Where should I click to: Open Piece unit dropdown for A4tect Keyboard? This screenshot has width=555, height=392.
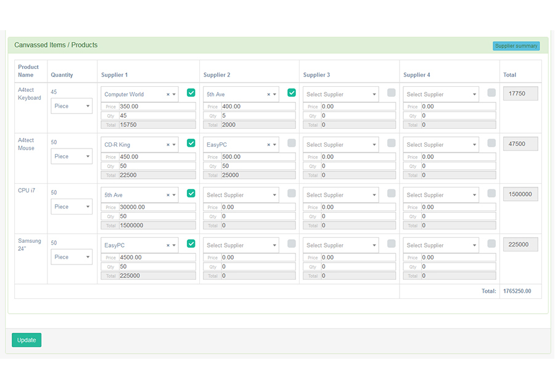72,106
